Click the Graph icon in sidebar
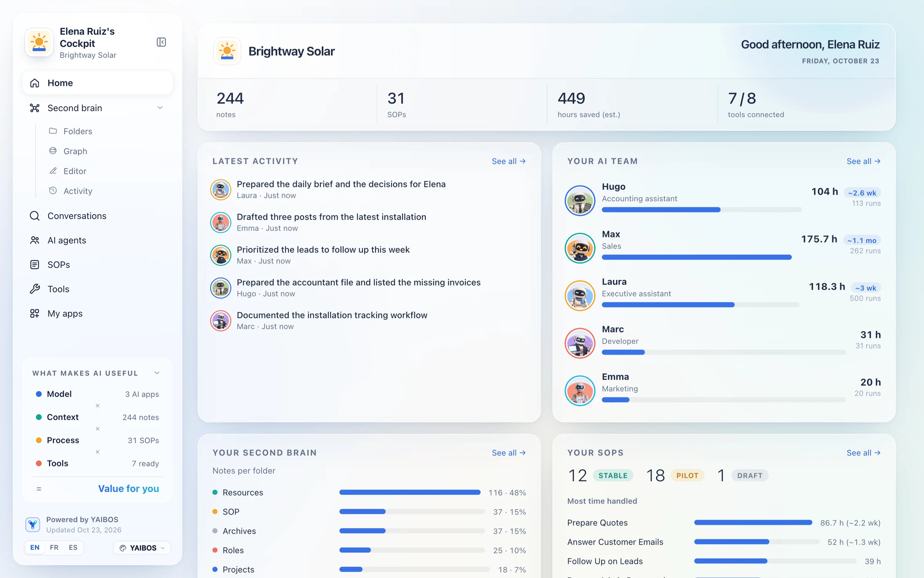 (53, 151)
